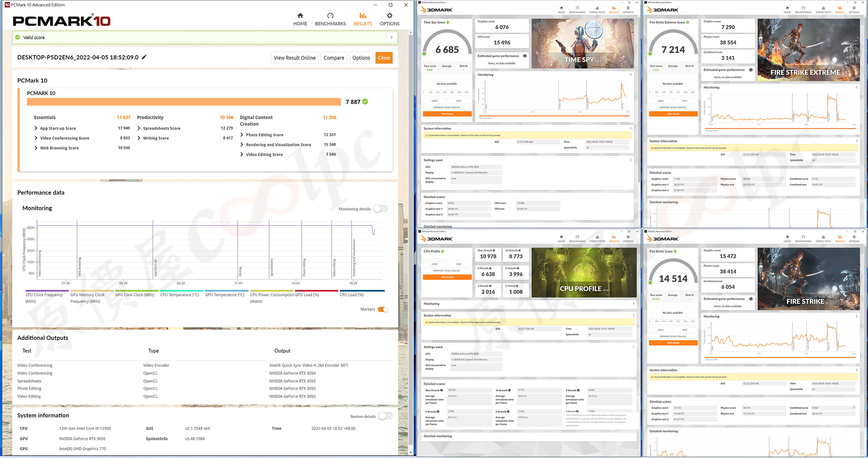This screenshot has height=458, width=868.
Task: Open Time Spy Monitoring three-dot menu
Action: (631, 75)
